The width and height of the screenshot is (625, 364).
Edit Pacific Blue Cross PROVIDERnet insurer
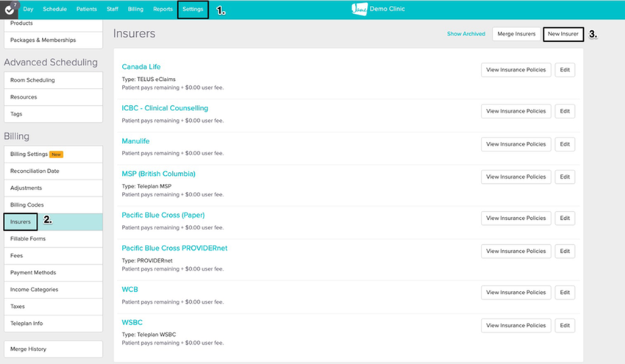[x=565, y=251]
